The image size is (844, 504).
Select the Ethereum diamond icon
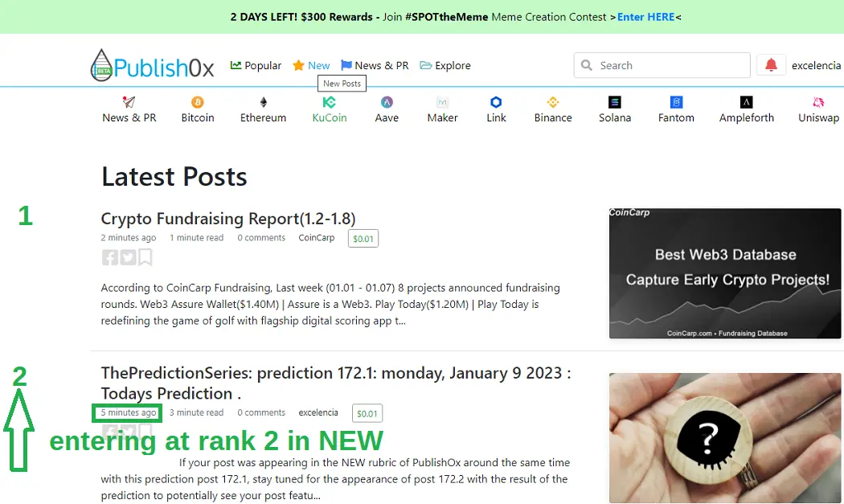(263, 102)
